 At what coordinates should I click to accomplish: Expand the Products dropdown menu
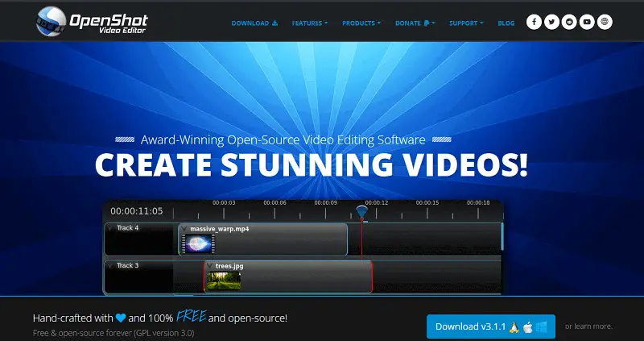pyautogui.click(x=361, y=23)
